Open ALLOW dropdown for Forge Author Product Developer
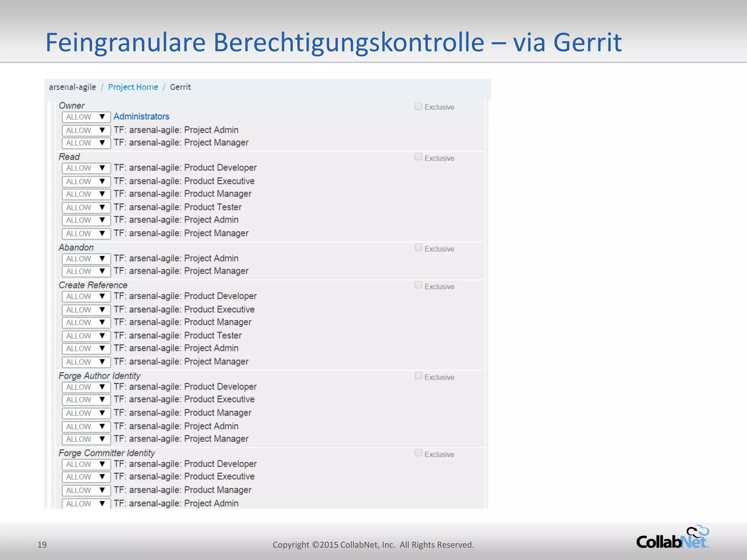 (x=86, y=387)
